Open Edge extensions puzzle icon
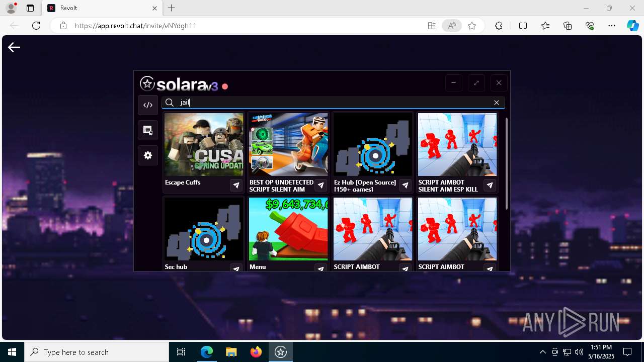This screenshot has height=362, width=644. tap(499, 26)
